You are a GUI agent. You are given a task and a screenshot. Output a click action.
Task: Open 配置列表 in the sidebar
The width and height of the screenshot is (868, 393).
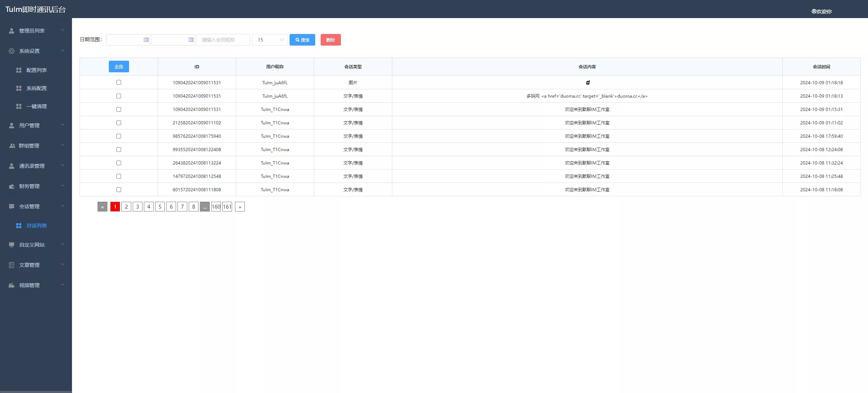pos(37,70)
